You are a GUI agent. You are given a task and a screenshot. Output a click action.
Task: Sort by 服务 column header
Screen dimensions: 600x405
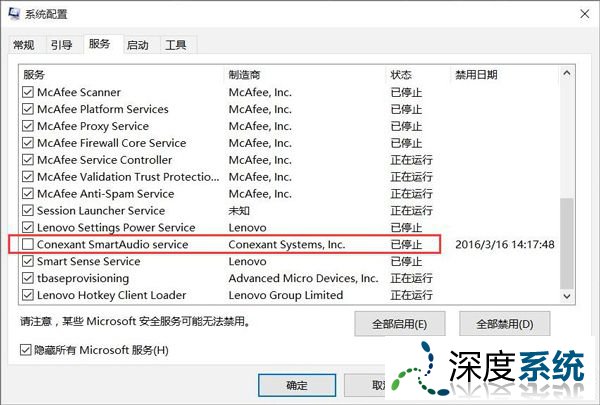(x=122, y=75)
